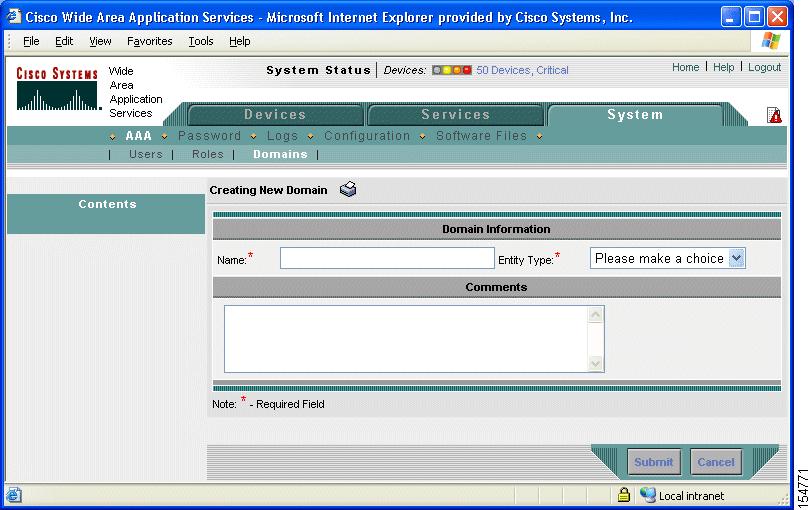Open the Help menu in menu bar
Screen dimensions: 810x510
pos(240,41)
